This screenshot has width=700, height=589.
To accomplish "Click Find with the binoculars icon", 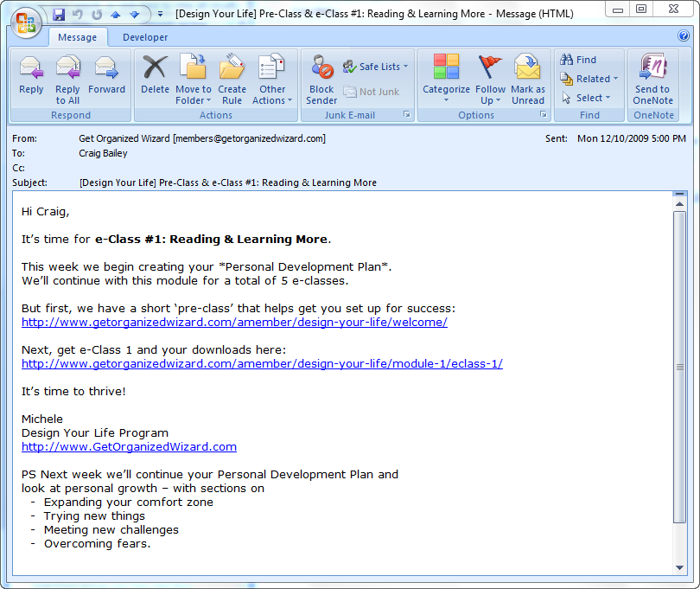I will (x=578, y=60).
